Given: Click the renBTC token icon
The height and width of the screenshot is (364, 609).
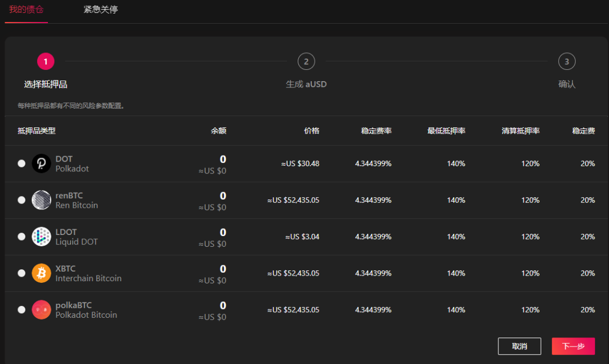Looking at the screenshot, I should pyautogui.click(x=41, y=200).
